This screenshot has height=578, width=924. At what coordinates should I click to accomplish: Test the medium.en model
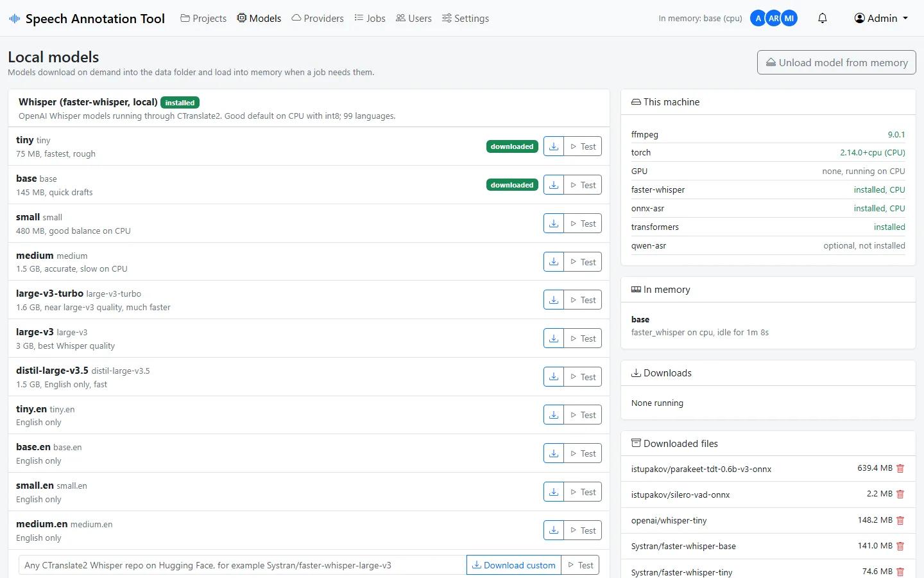[583, 530]
